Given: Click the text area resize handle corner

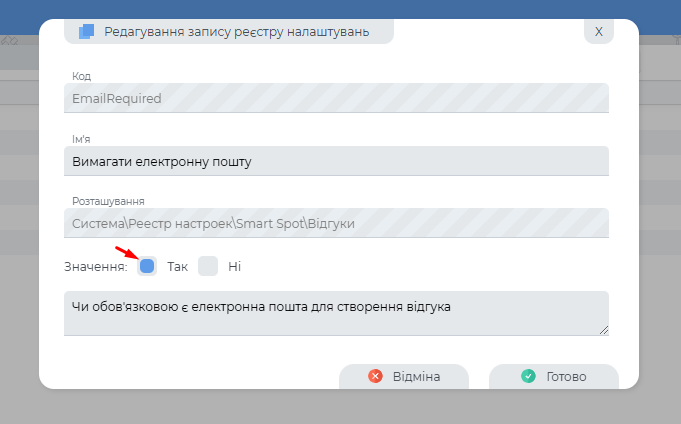Looking at the screenshot, I should [604, 330].
